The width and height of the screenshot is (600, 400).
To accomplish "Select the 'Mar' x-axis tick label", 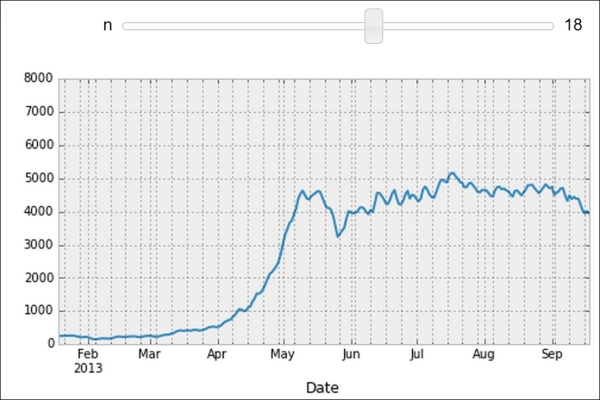I will click(149, 354).
